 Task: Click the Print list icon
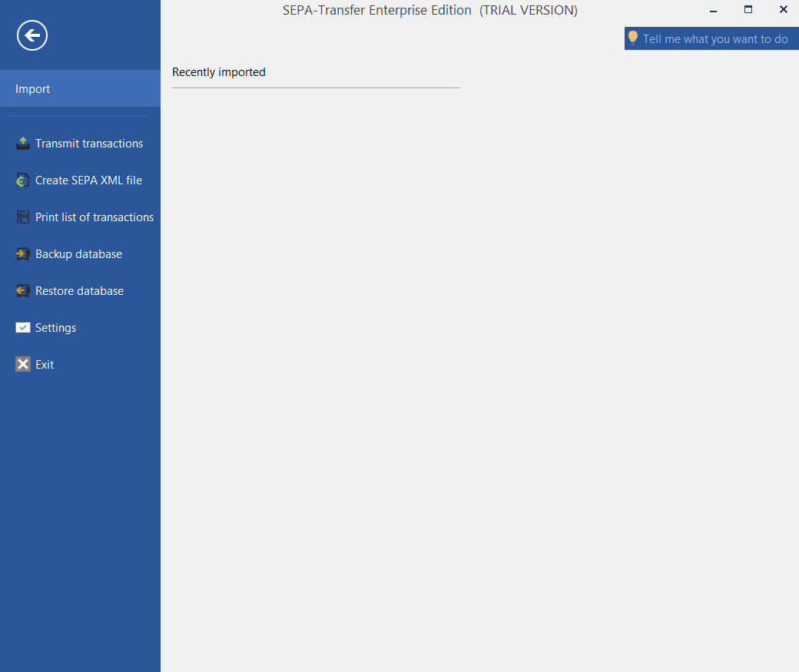pyautogui.click(x=22, y=217)
